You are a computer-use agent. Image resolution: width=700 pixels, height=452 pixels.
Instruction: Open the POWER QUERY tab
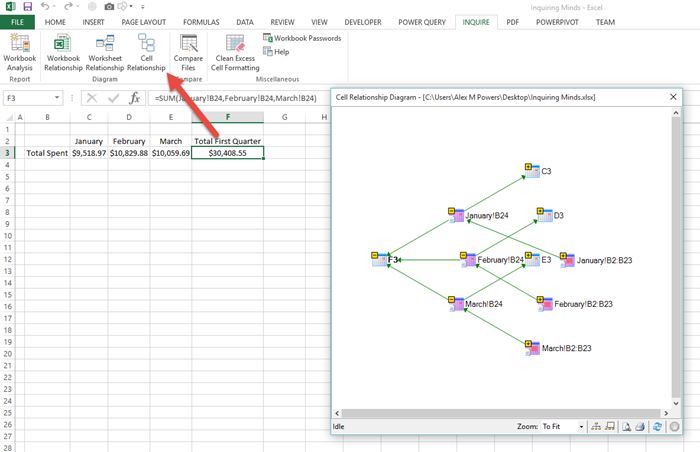421,20
